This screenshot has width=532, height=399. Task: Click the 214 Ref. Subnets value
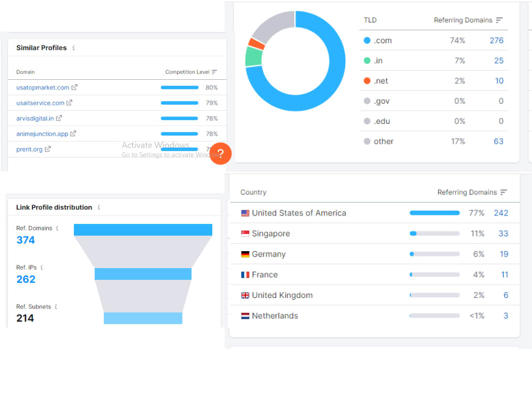(25, 318)
